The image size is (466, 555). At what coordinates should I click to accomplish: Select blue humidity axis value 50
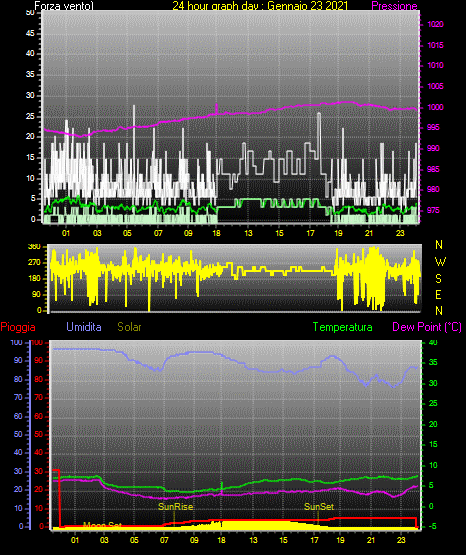pyautogui.click(x=18, y=434)
